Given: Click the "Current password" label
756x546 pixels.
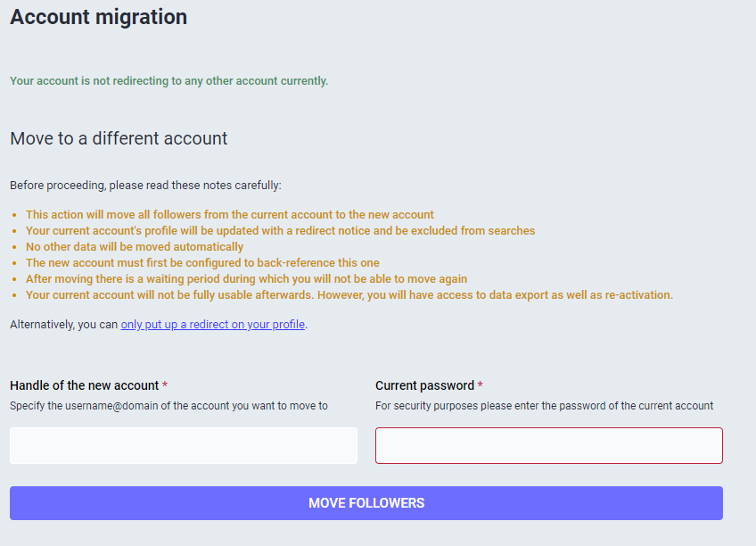Looking at the screenshot, I should 424,385.
